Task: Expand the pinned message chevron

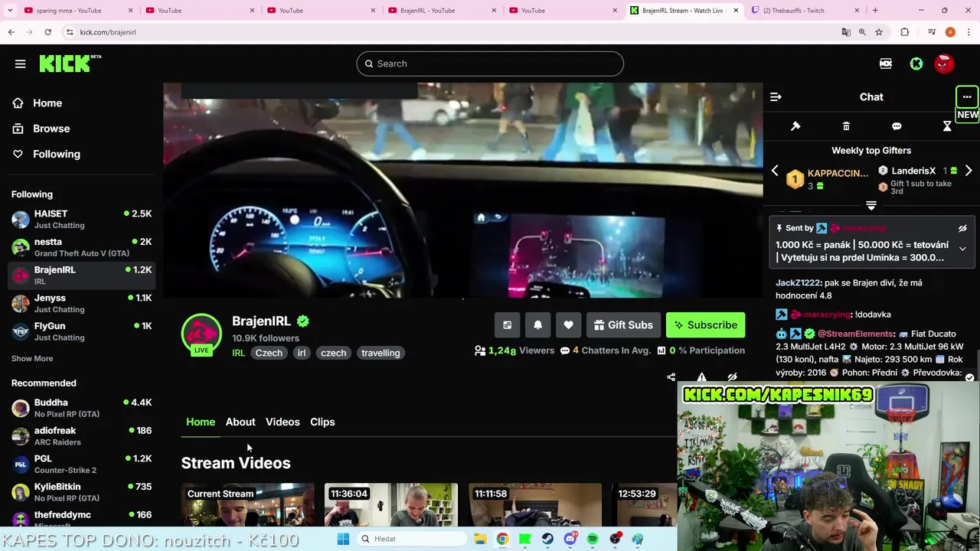Action: [x=962, y=249]
